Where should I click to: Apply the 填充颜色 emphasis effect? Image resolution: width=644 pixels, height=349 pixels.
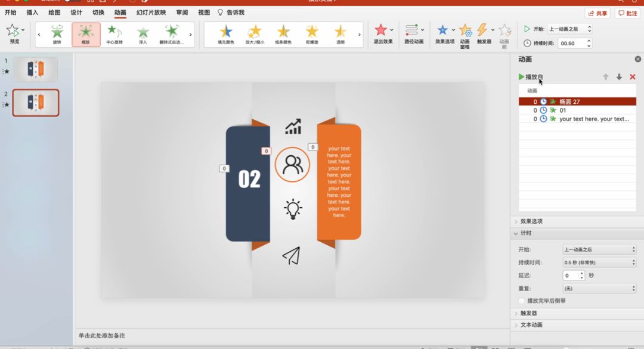click(226, 34)
